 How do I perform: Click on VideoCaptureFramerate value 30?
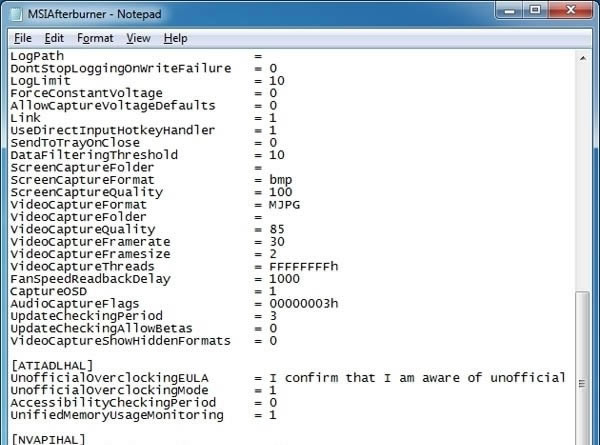pyautogui.click(x=277, y=242)
